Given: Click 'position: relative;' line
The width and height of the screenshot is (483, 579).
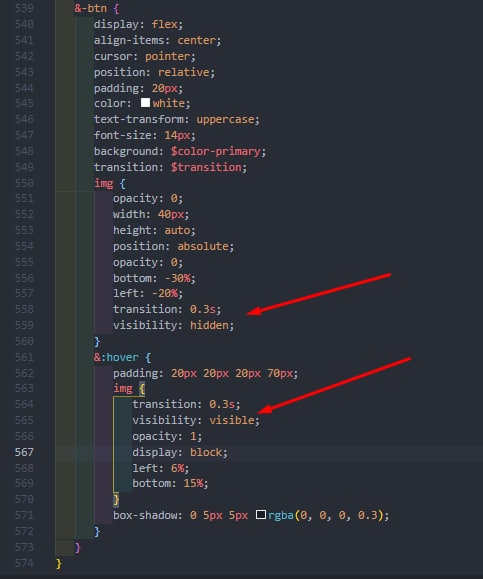Looking at the screenshot, I should 154,72.
